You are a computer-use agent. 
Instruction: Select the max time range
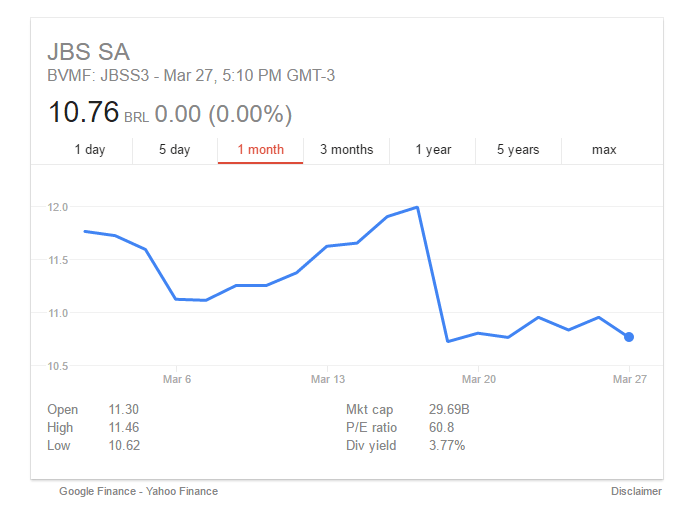tap(604, 150)
